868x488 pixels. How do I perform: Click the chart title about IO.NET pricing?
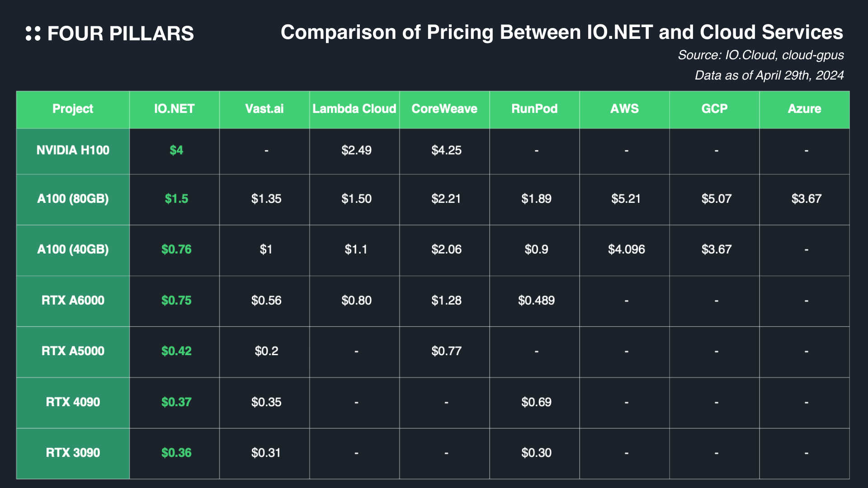(x=561, y=33)
